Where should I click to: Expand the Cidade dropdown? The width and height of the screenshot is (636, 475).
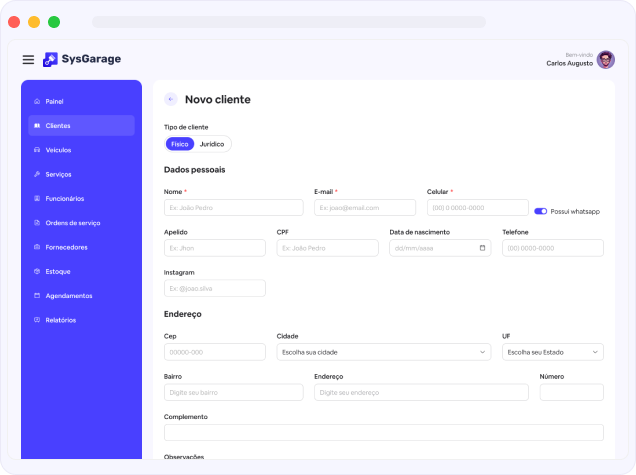[383, 352]
